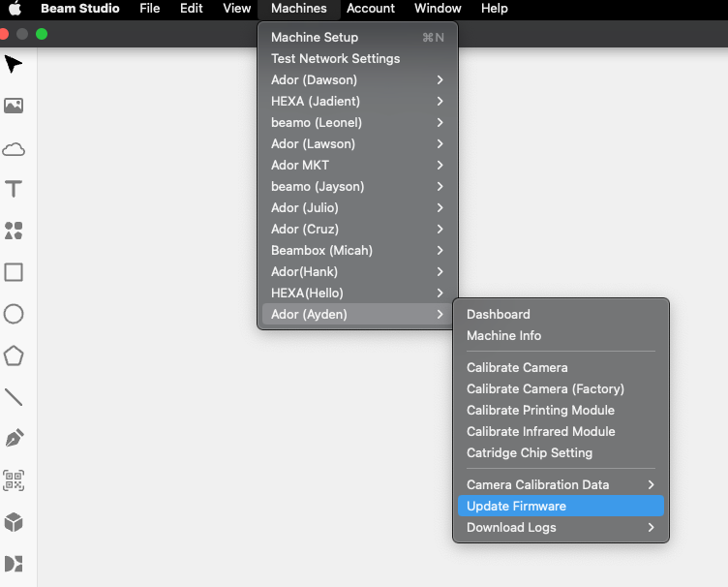Viewport: 728px width, 587px height.
Task: Choose the image import tool
Action: (14, 106)
